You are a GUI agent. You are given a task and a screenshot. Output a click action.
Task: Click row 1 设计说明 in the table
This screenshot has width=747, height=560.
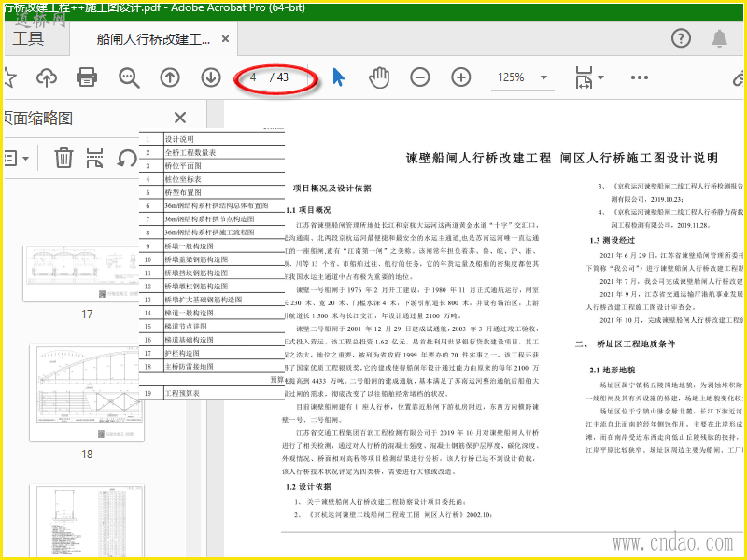[212, 139]
